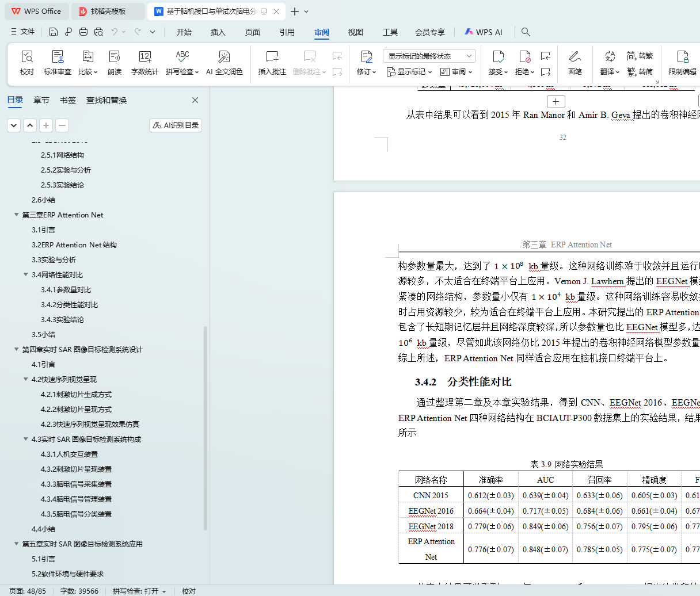Open the 修订 track changes dropdown
Screen dimensions: 700x596
click(366, 63)
